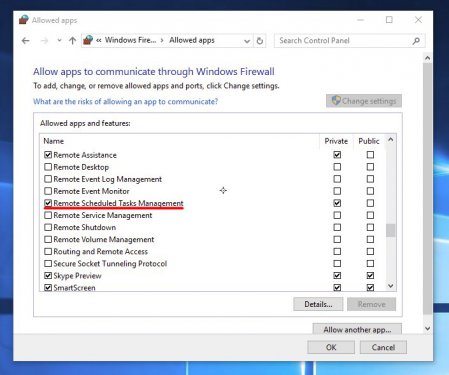Enable Remote Shutdown checkbox
The image size is (449, 375).
pyautogui.click(x=48, y=227)
